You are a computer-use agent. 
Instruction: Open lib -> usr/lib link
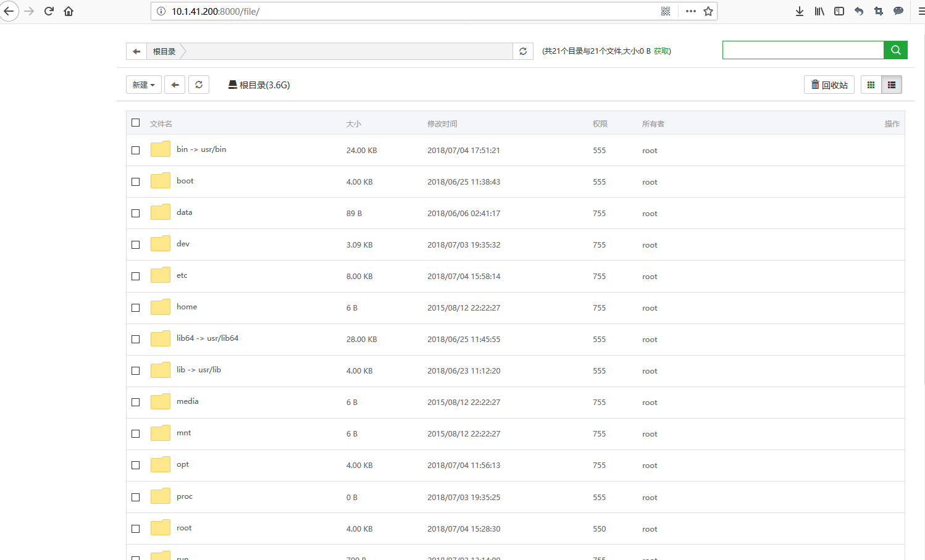pyautogui.click(x=199, y=370)
